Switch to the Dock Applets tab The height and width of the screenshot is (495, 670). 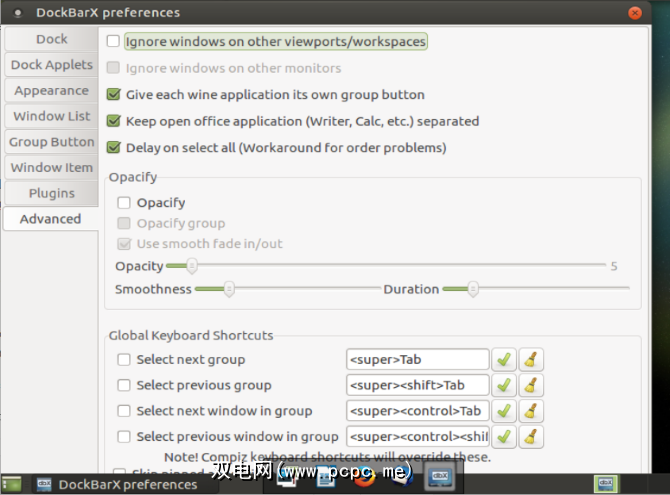[x=51, y=65]
